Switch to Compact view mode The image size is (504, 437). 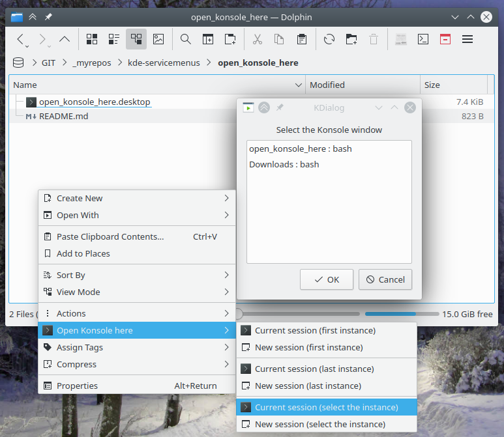pos(114,39)
